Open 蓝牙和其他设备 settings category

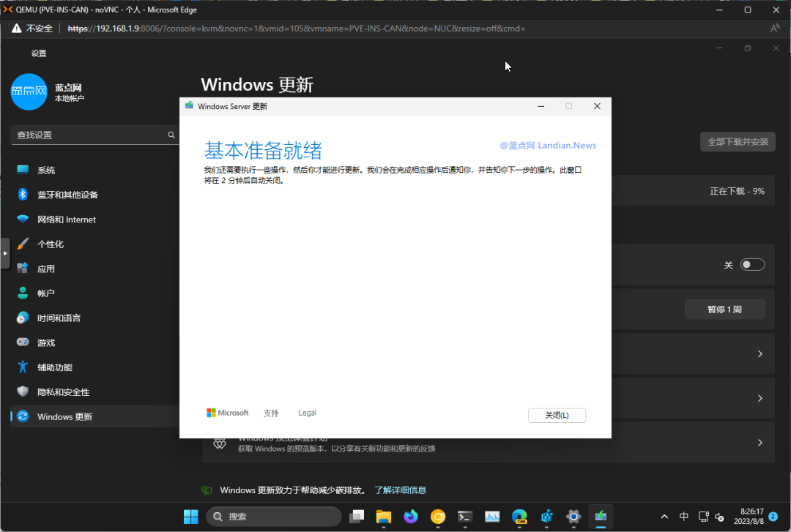click(x=94, y=195)
